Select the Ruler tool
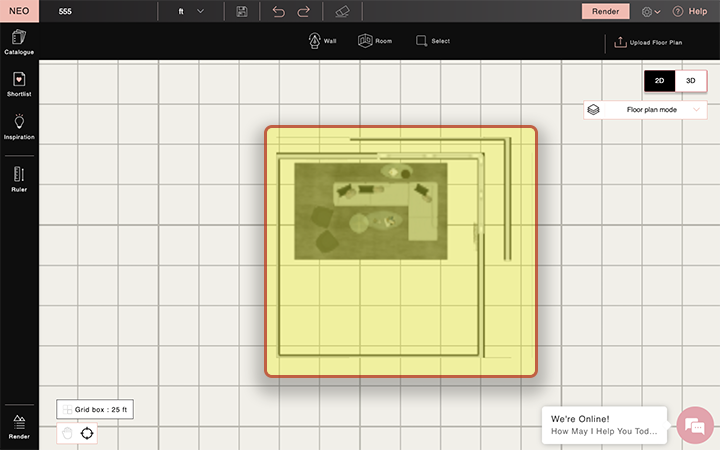This screenshot has width=720, height=450. click(x=19, y=178)
